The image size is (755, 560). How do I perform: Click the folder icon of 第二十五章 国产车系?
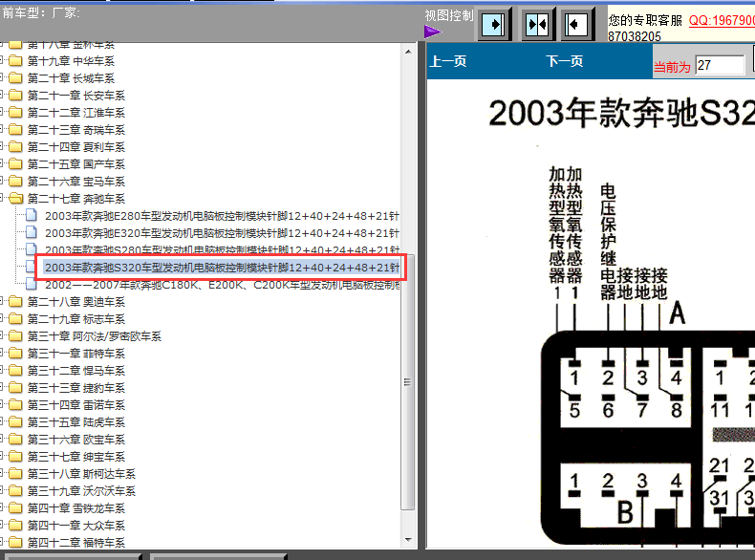pos(16,164)
